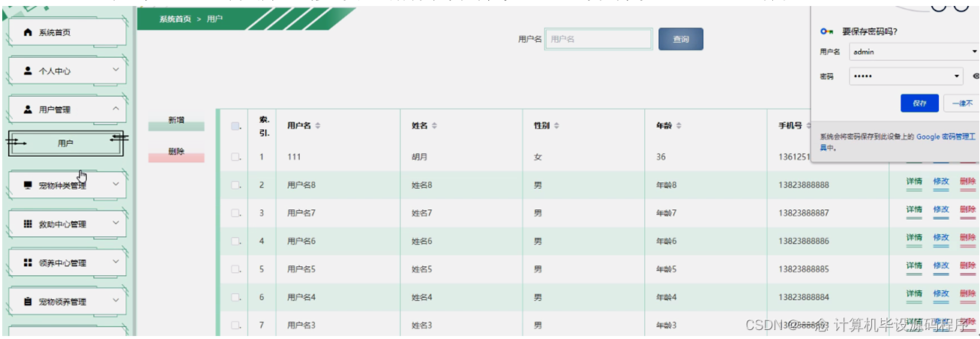Open the password field dropdown in save-password popup
The width and height of the screenshot is (980, 339).
(x=958, y=76)
